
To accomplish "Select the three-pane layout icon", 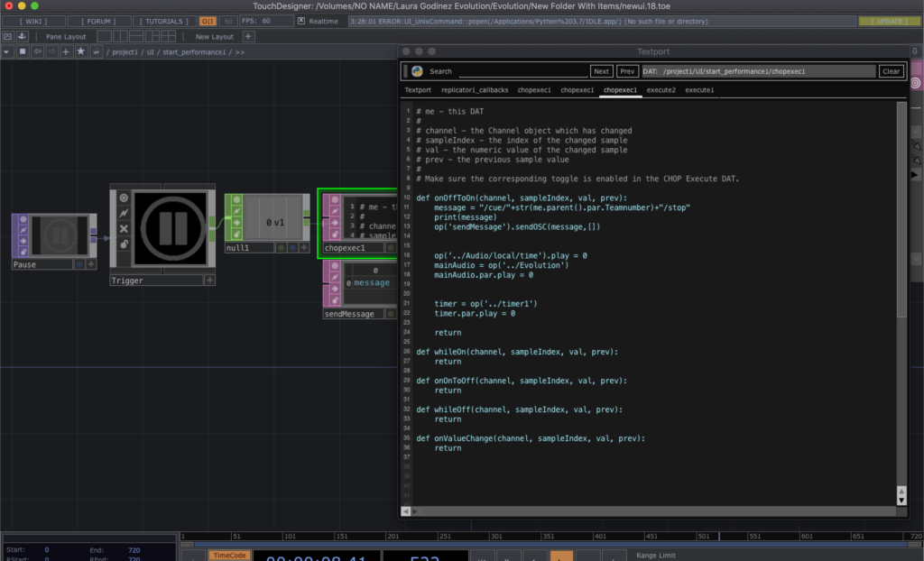I will tap(152, 37).
